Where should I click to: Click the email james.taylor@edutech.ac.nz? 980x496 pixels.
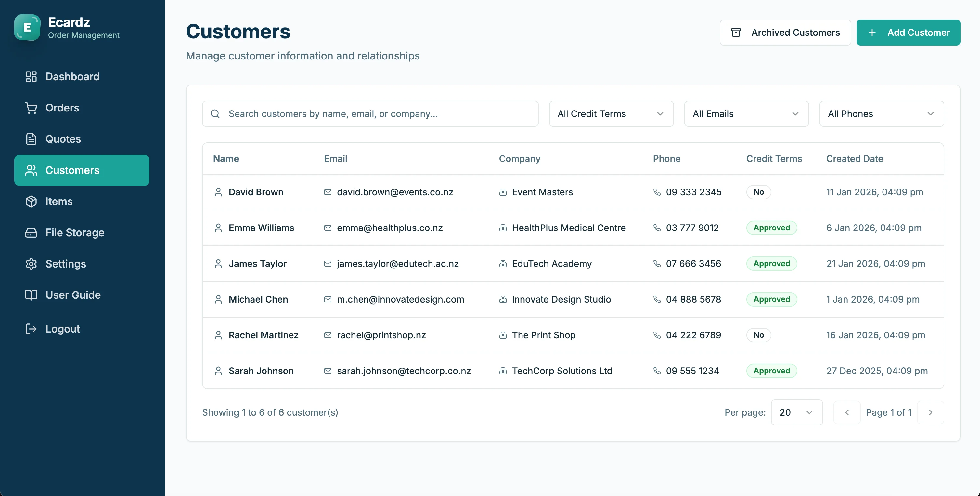point(398,264)
